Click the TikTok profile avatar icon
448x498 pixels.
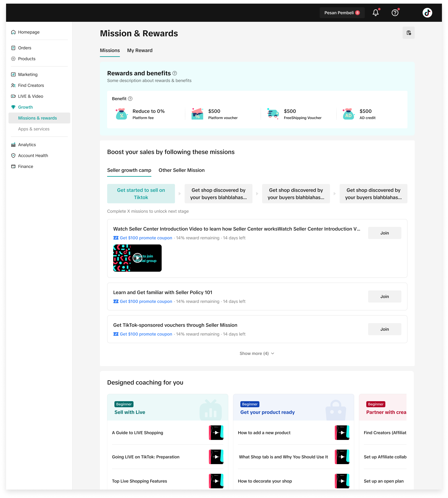[427, 13]
